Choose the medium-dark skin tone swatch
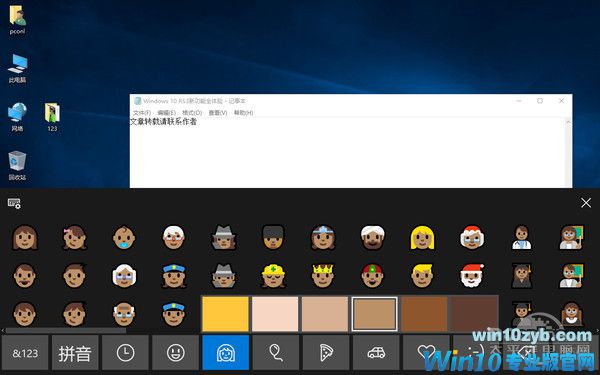This screenshot has width=600, height=375. coord(424,314)
